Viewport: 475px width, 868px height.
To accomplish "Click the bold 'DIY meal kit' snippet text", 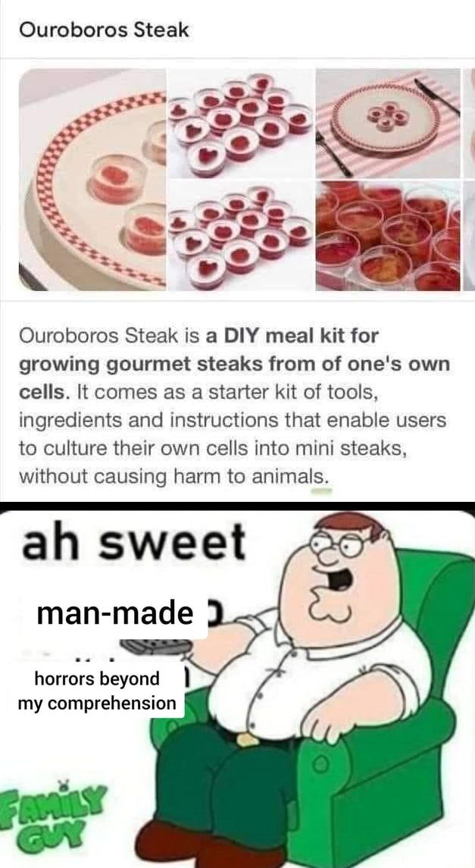I will coord(300,336).
